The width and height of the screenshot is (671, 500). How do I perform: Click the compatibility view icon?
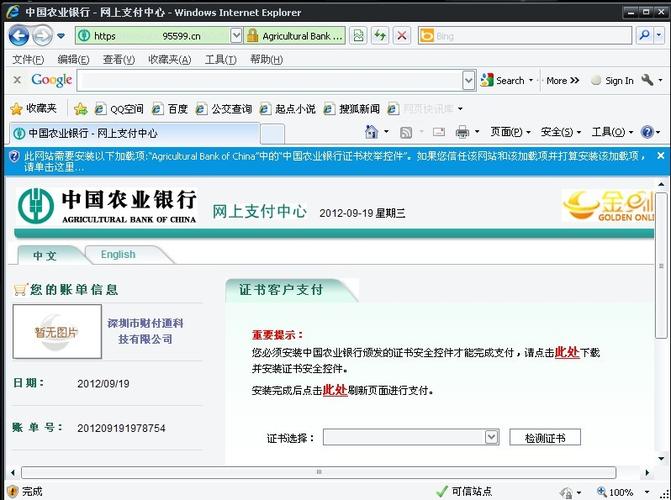click(x=358, y=36)
